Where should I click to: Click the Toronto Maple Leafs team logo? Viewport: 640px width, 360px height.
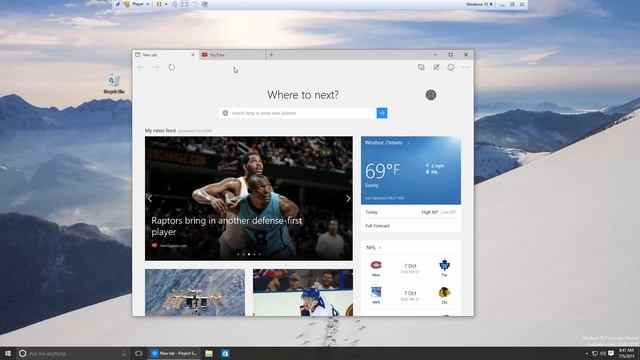coord(444,265)
